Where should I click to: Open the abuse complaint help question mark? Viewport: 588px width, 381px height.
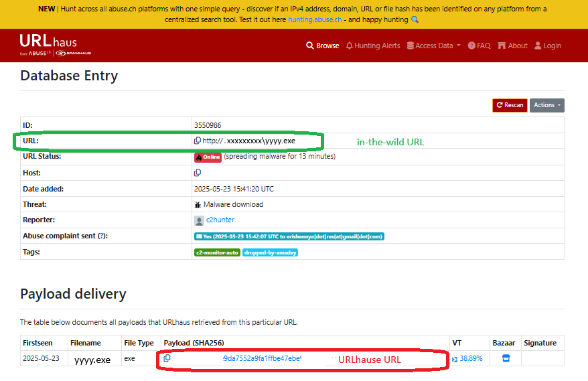(102, 236)
